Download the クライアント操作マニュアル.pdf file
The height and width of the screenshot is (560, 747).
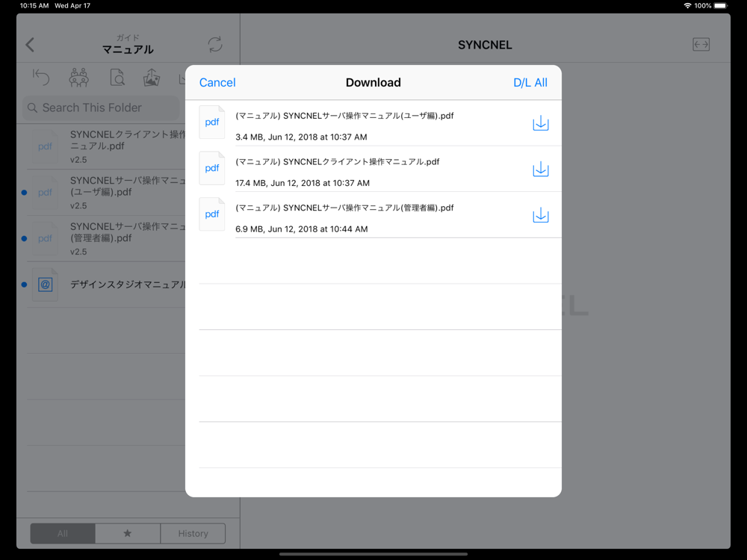tap(540, 169)
